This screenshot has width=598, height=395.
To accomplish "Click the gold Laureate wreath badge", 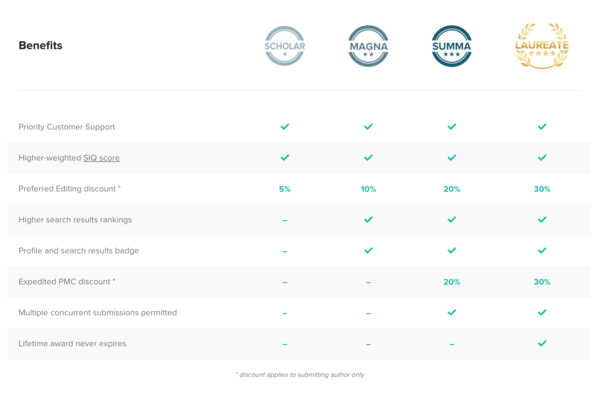I will click(x=542, y=46).
